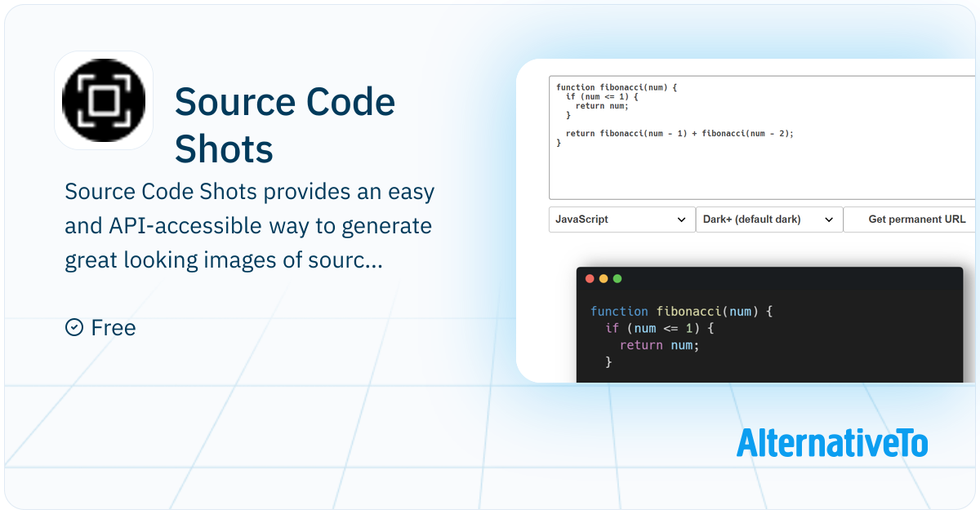The width and height of the screenshot is (980, 514).
Task: Click the Source Code Shots app logo
Action: click(104, 100)
